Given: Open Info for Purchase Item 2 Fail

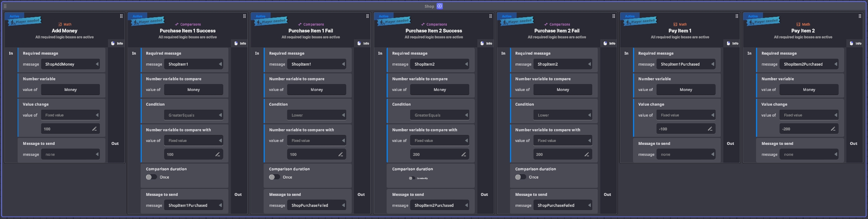Looking at the screenshot, I should (609, 43).
